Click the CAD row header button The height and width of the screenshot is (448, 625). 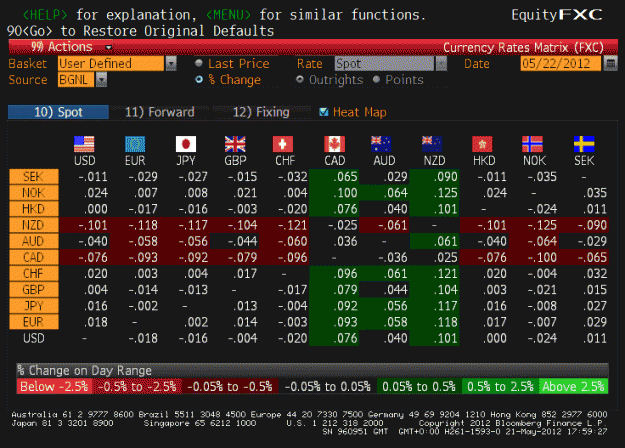(x=34, y=257)
